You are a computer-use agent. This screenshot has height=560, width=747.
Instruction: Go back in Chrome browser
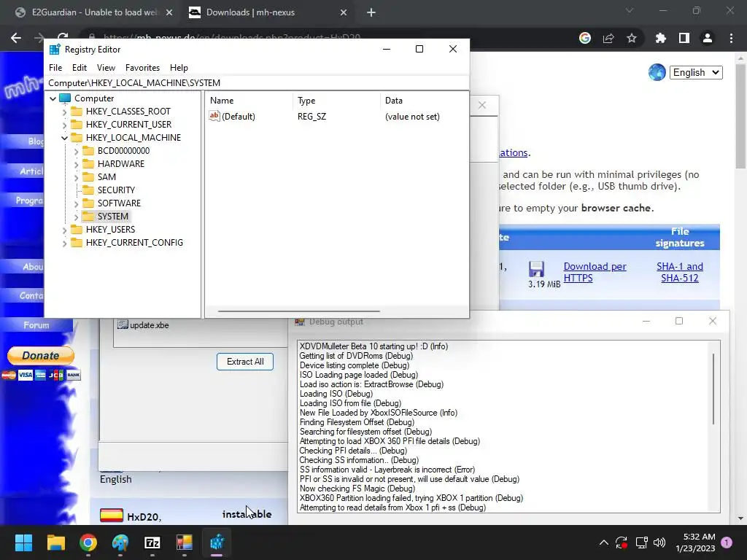pos(16,38)
